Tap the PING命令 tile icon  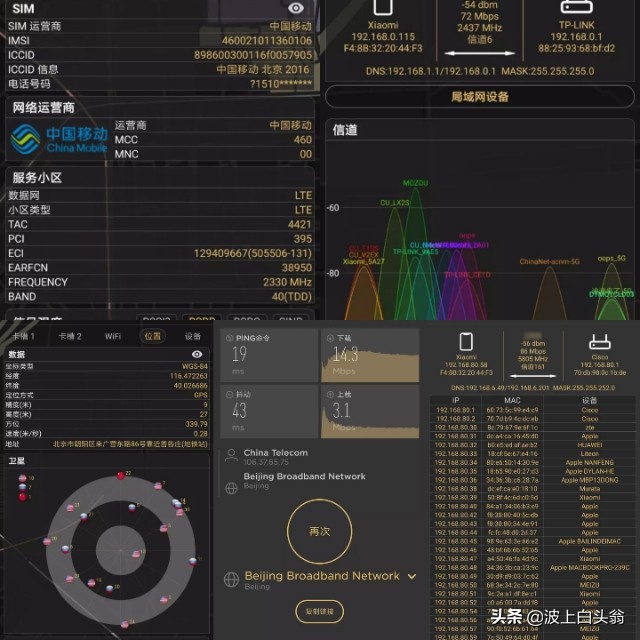[x=229, y=338]
